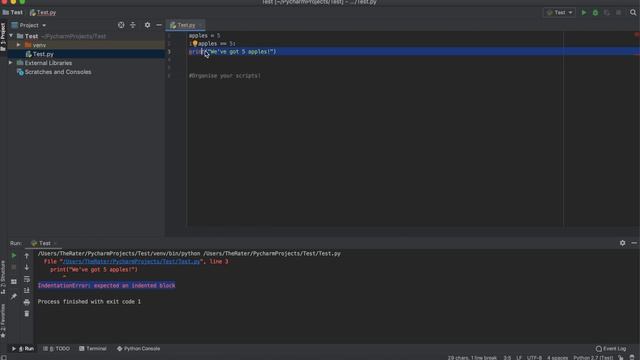The height and width of the screenshot is (360, 640).
Task: Click the restore layout icon in Run panel
Action: [13, 282]
